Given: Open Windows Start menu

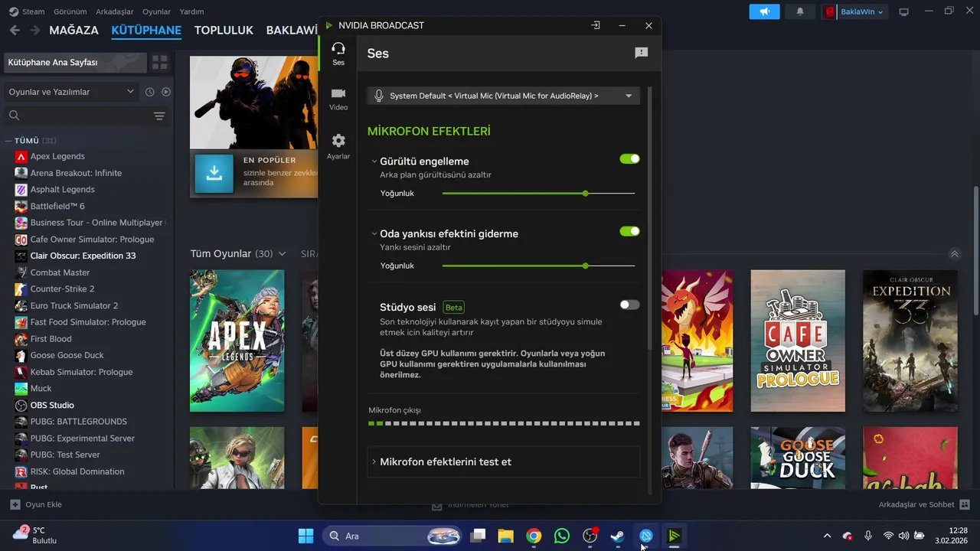Looking at the screenshot, I should (x=305, y=536).
